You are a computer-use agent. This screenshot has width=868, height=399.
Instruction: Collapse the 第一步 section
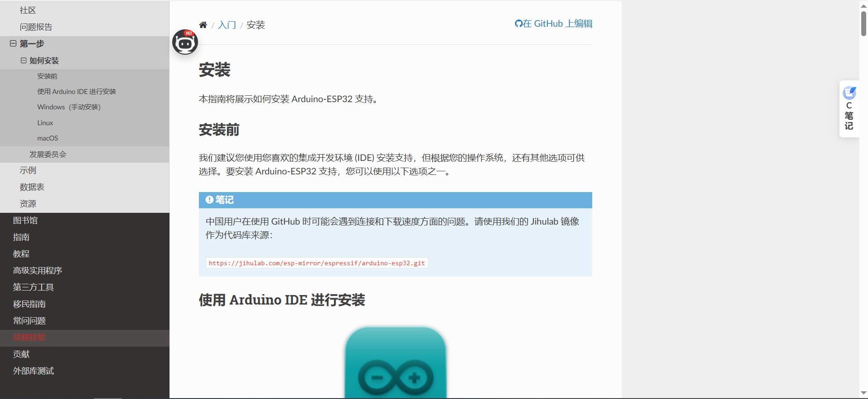13,44
